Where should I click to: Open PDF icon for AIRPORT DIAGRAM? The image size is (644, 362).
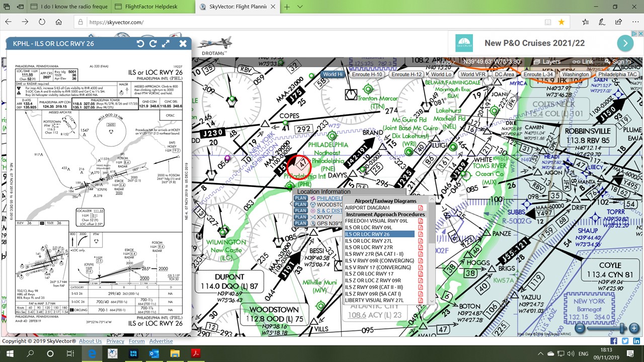pos(421,208)
